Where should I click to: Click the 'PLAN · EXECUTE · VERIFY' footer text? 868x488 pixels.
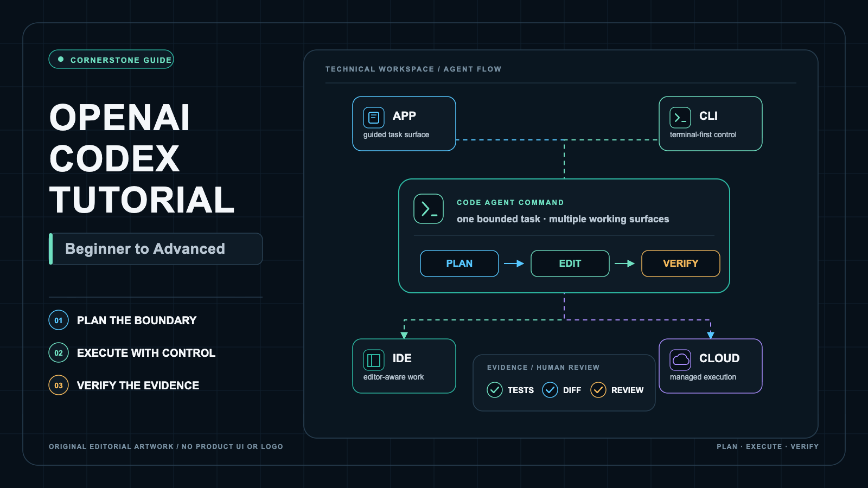click(768, 446)
